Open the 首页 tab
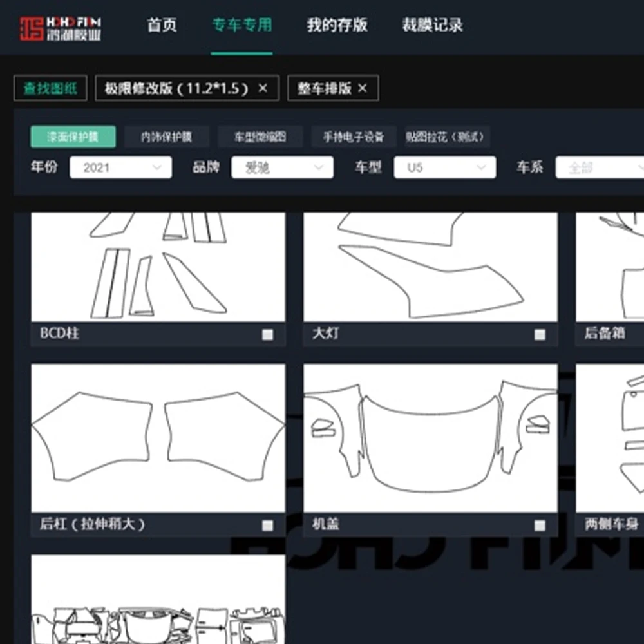Screen dimensions: 644x644 point(162,25)
